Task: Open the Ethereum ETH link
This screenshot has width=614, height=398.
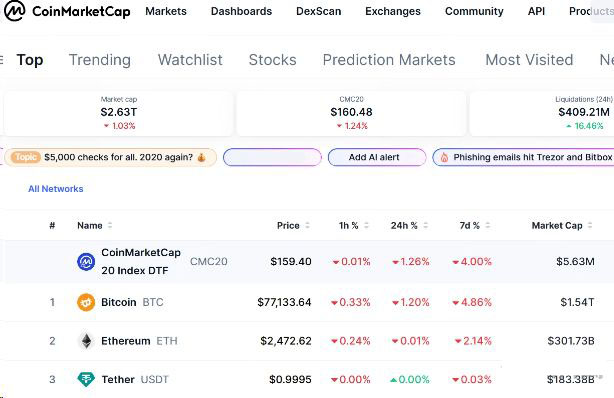Action: [139, 341]
